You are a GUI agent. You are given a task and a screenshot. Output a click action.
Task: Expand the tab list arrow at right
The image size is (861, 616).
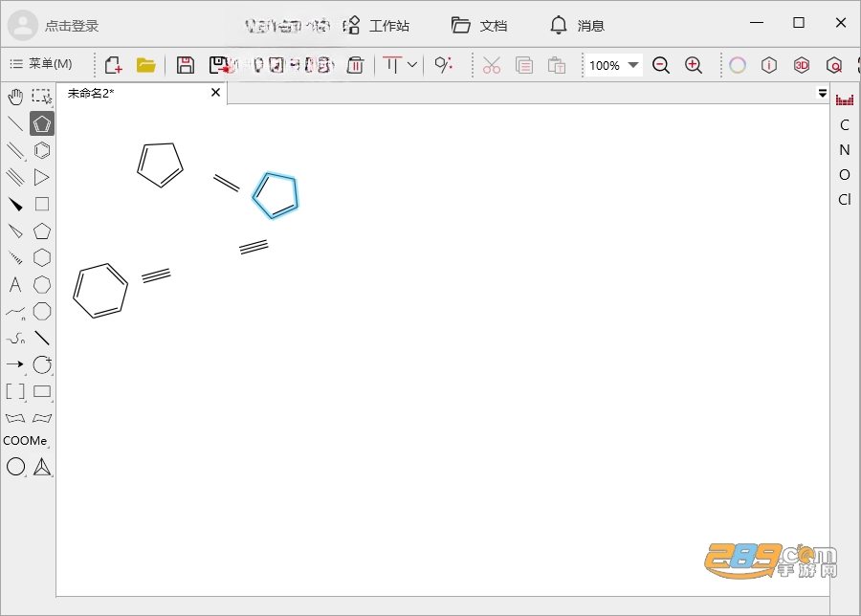(822, 94)
